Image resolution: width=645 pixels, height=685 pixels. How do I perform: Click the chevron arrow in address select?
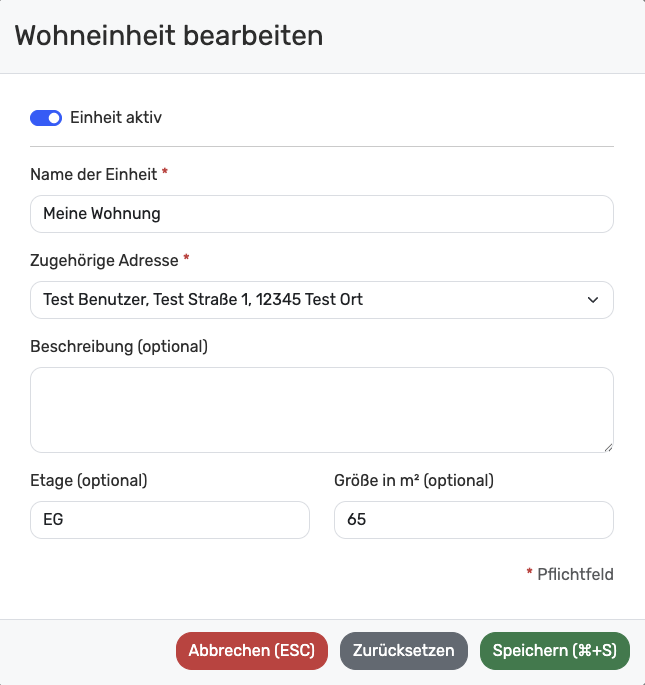(593, 300)
